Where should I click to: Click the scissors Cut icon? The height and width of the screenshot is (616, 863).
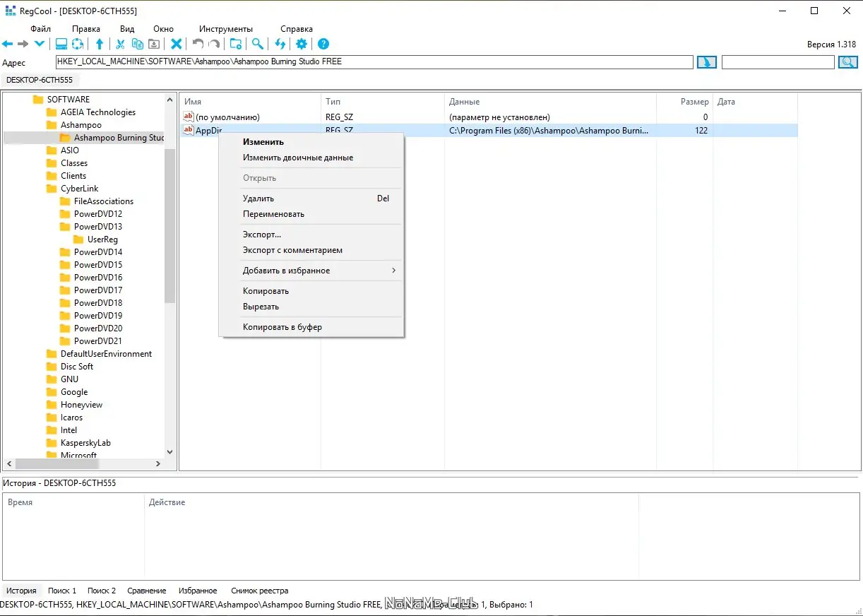[121, 44]
